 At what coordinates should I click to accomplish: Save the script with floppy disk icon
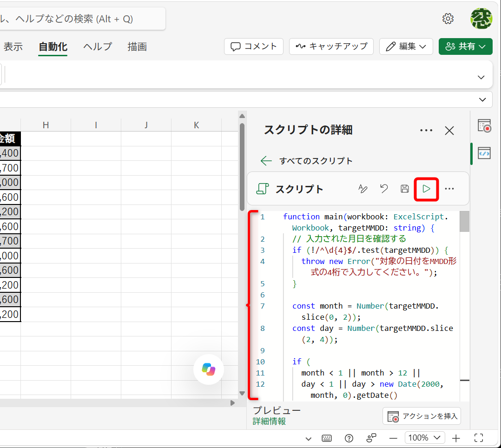coord(404,189)
